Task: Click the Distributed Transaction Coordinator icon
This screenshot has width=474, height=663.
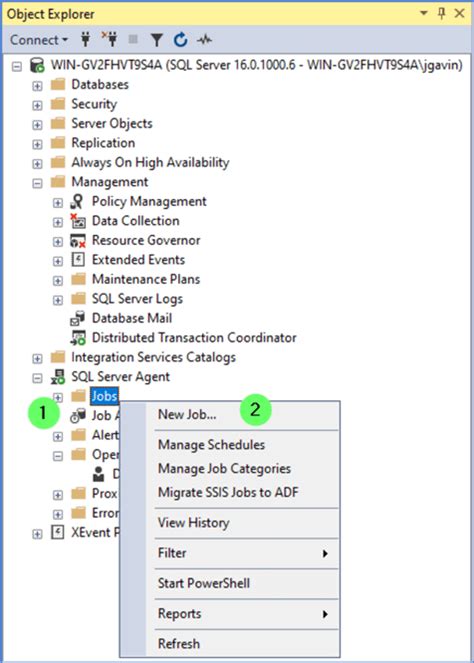Action: 78,338
